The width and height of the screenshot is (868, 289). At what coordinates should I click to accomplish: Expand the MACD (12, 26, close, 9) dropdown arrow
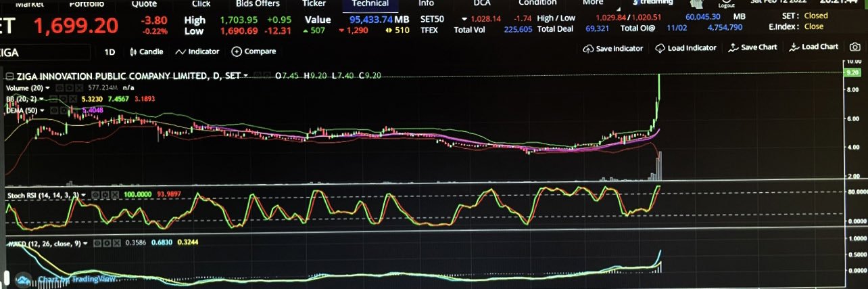point(86,243)
